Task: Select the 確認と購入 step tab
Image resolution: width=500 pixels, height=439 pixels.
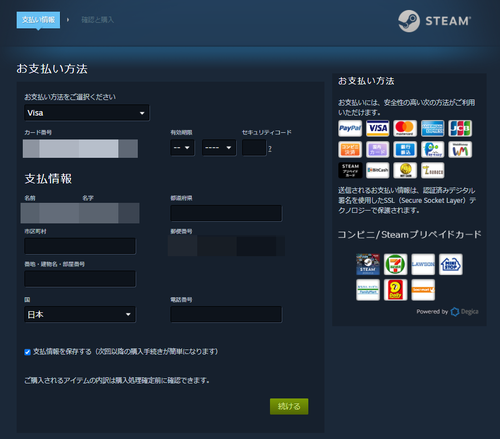Action: 98,20
